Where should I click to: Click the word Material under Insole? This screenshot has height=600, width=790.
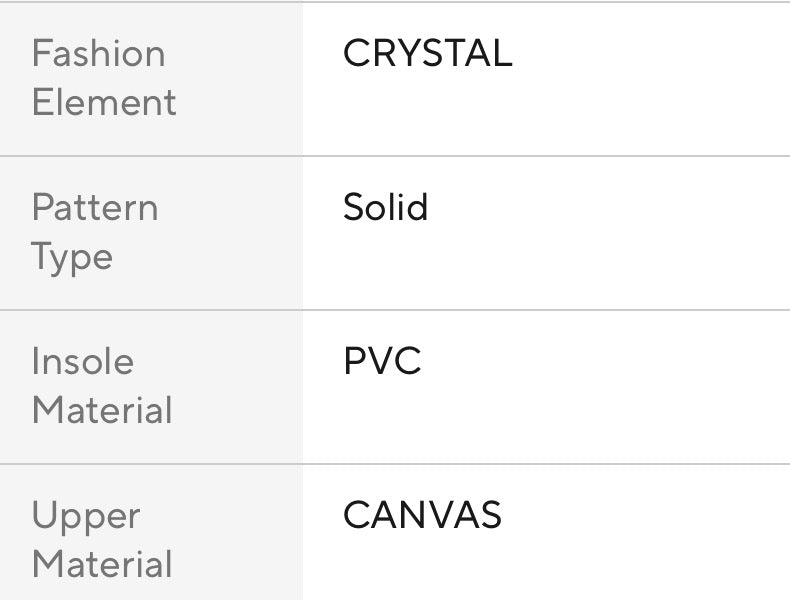coord(102,411)
